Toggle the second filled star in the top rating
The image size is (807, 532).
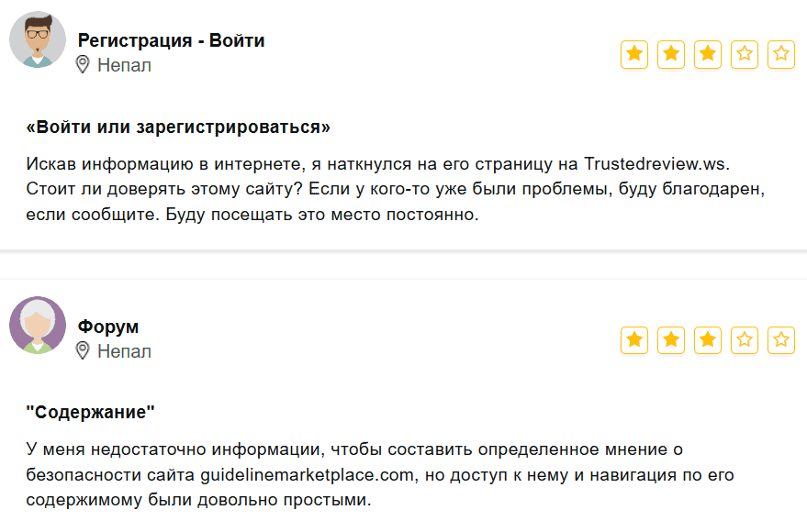(x=670, y=54)
